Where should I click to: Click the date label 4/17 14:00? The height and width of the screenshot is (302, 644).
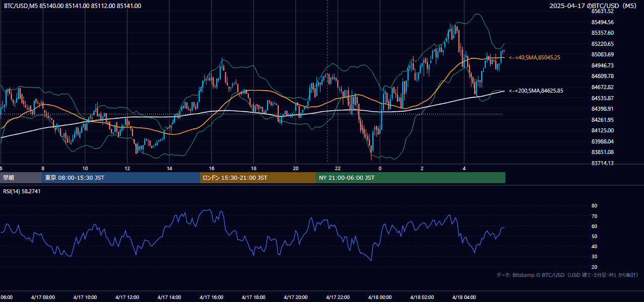169,297
